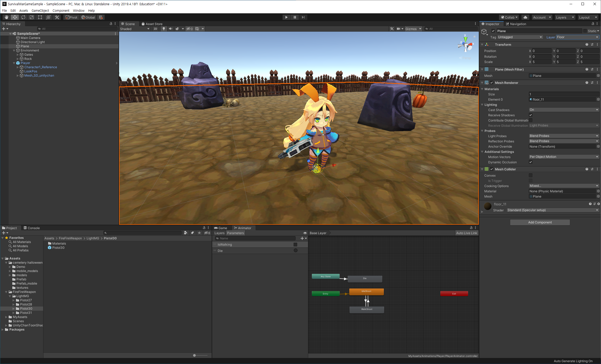
Task: Toggle the IsWalking parameter checkbox
Action: pos(295,245)
